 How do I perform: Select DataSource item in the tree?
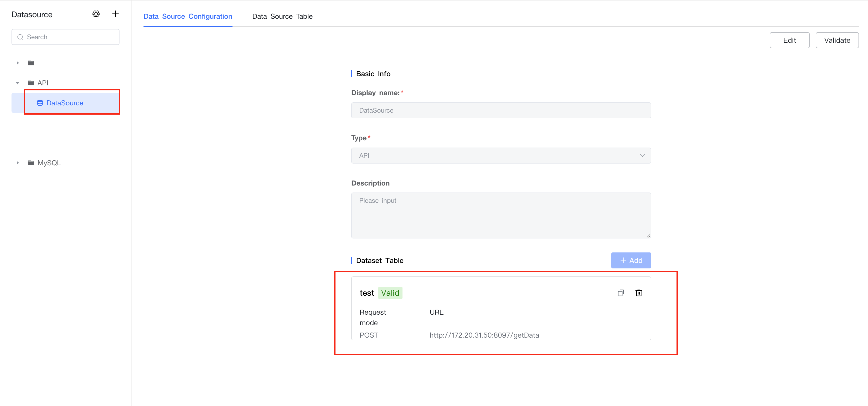(x=65, y=103)
